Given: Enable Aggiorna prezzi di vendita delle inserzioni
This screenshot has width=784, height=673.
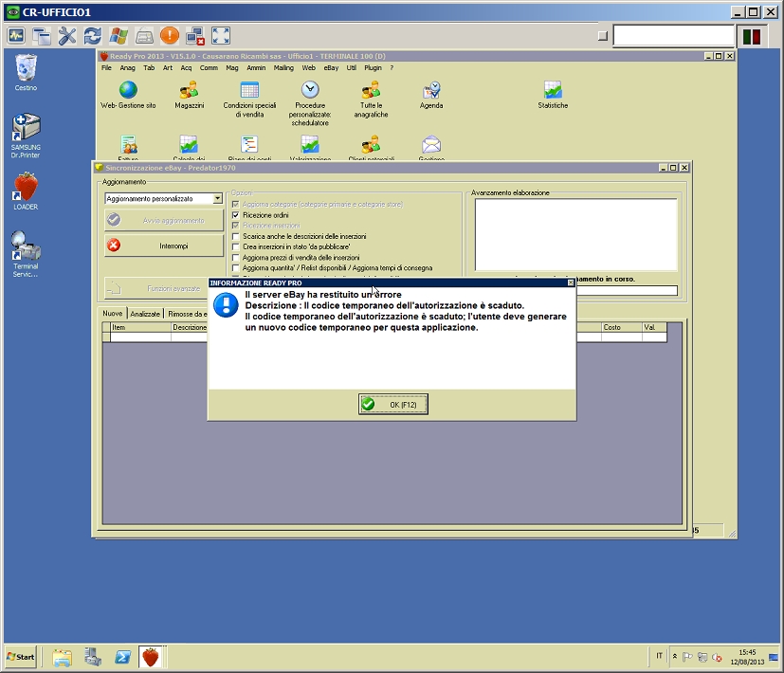Looking at the screenshot, I should 235,258.
